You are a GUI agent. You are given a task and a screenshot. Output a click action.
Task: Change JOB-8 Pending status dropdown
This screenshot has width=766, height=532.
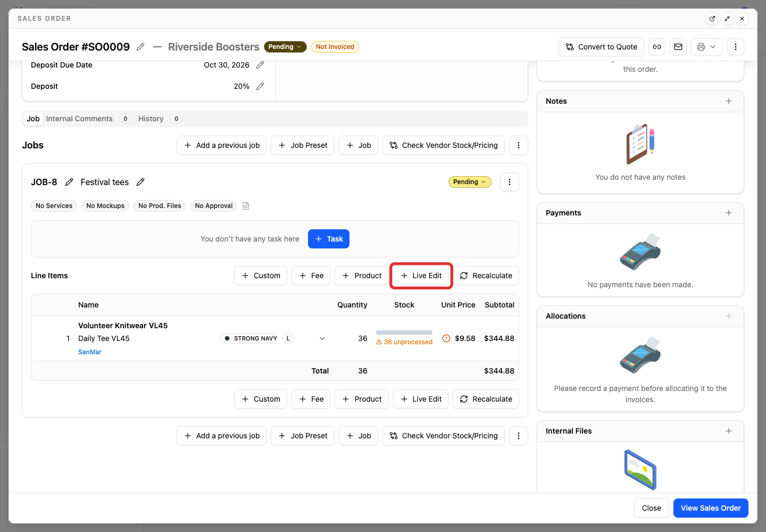[470, 182]
